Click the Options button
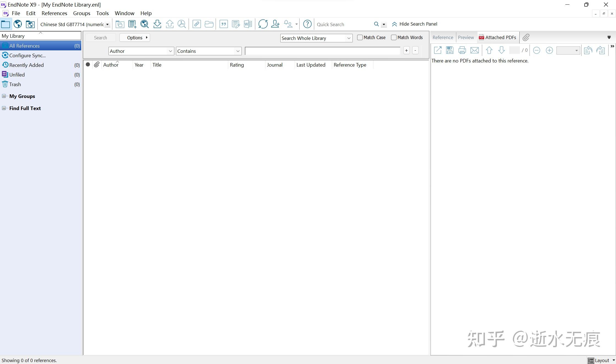The width and height of the screenshot is (616, 364). tap(135, 38)
